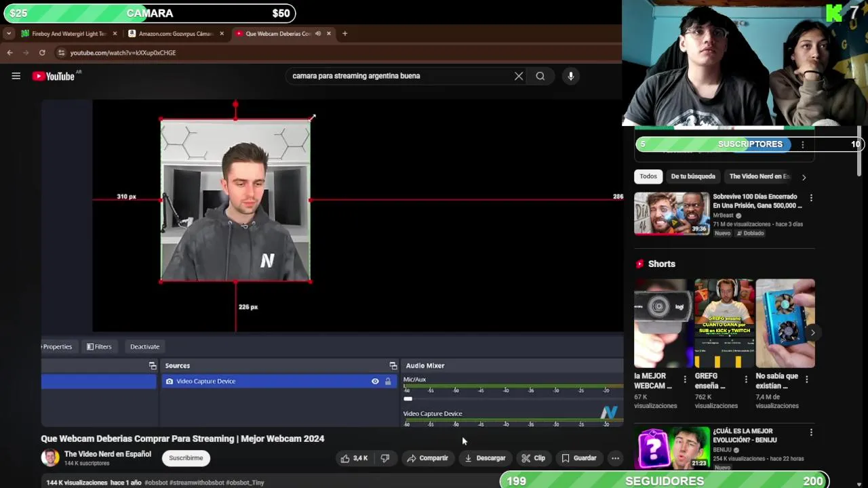Start voice search with the microphone icon
Screen dimensions: 868x488
click(571, 76)
